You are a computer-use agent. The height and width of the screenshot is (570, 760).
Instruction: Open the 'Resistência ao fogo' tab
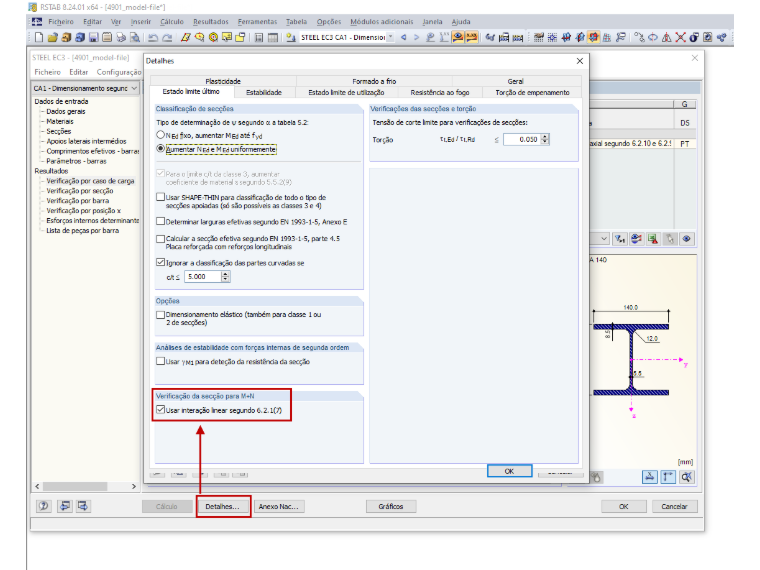[x=440, y=92]
